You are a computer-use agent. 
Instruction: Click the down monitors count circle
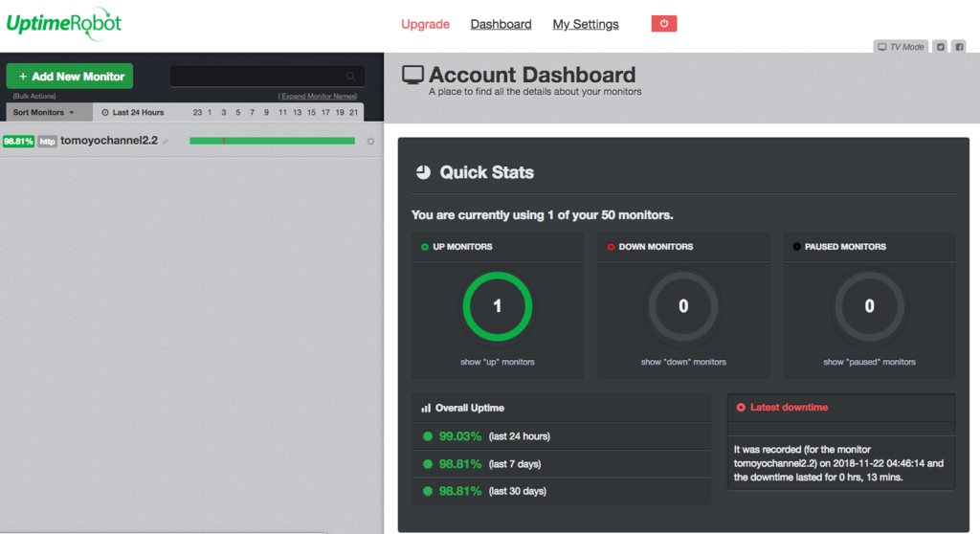[683, 306]
